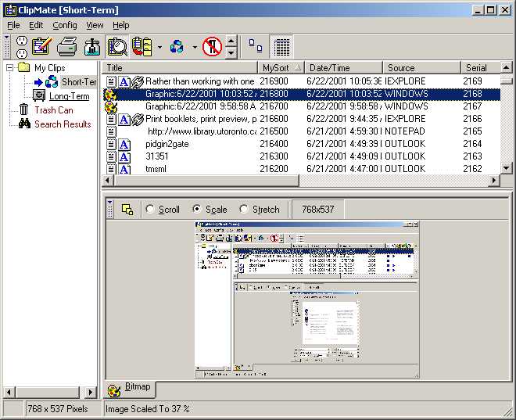Sort by the Source column header
This screenshot has height=420, width=516.
tap(421, 68)
